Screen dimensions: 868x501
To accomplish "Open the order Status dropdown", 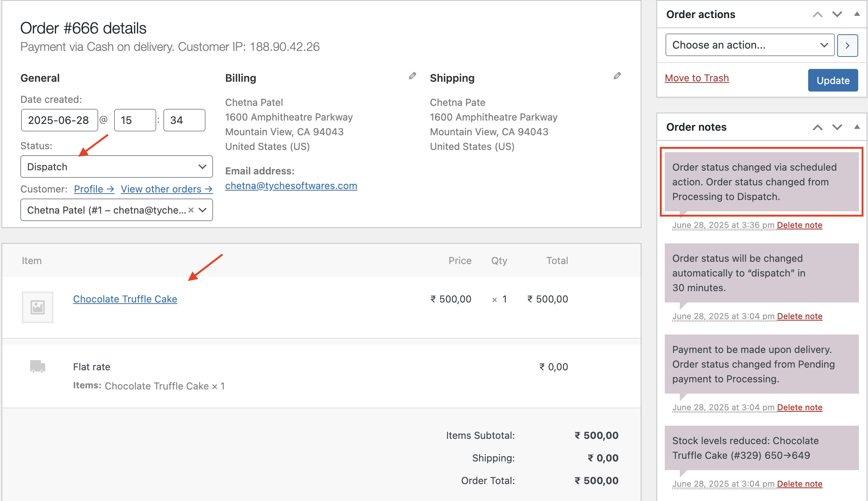I will [116, 166].
